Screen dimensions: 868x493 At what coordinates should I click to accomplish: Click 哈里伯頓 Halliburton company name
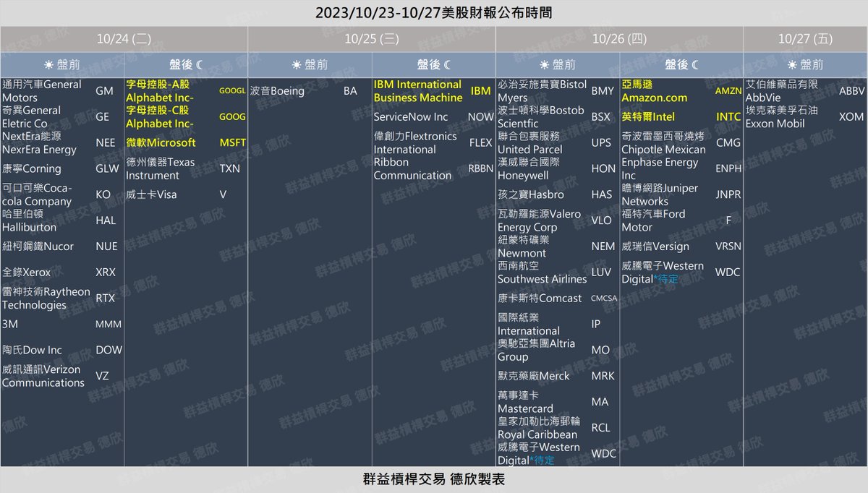(29, 220)
